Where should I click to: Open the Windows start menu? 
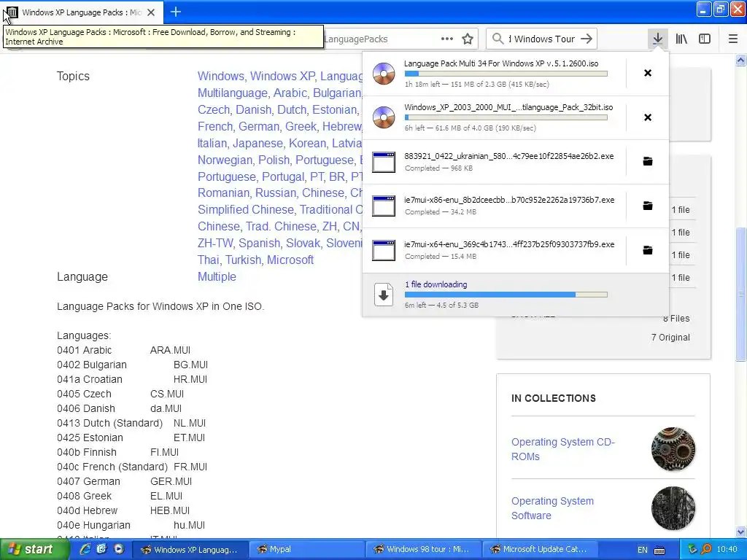pos(34,550)
